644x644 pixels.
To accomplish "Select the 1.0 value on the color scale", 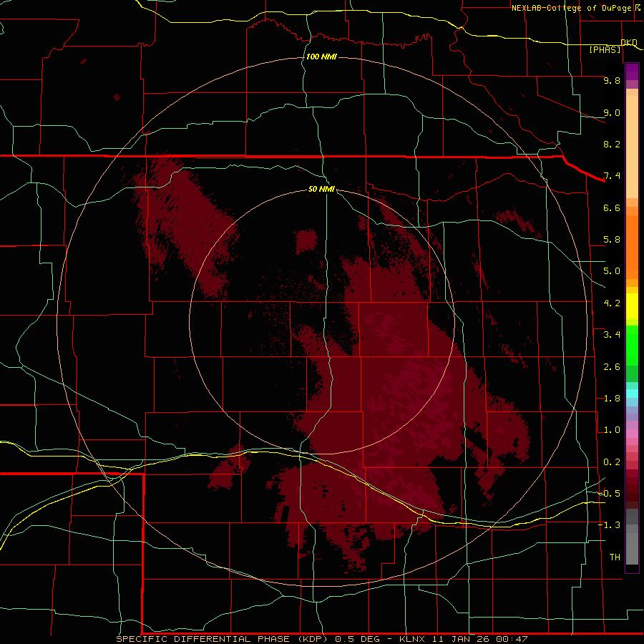I will click(x=612, y=430).
